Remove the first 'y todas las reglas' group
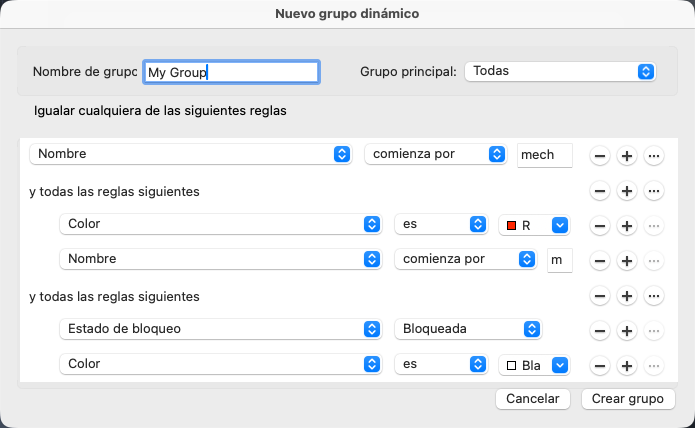The width and height of the screenshot is (695, 428). (x=600, y=191)
